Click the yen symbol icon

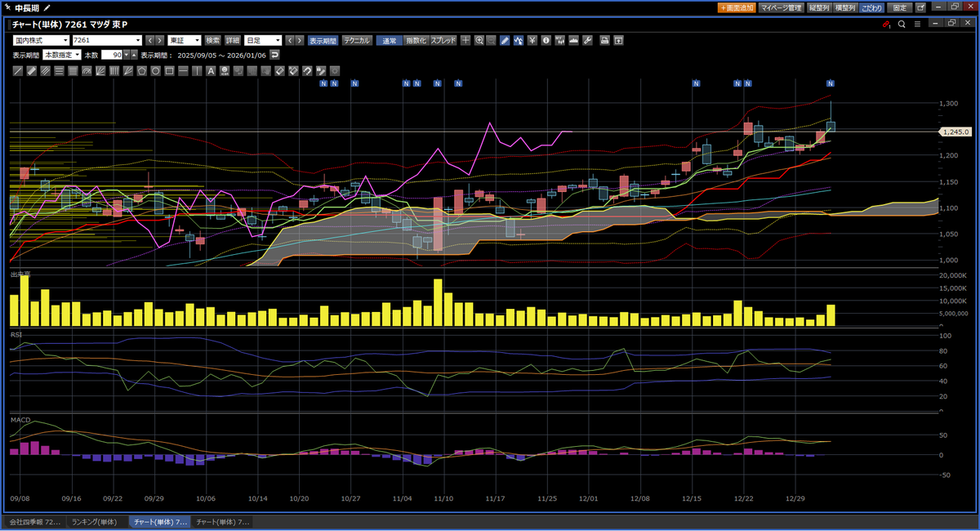point(532,40)
